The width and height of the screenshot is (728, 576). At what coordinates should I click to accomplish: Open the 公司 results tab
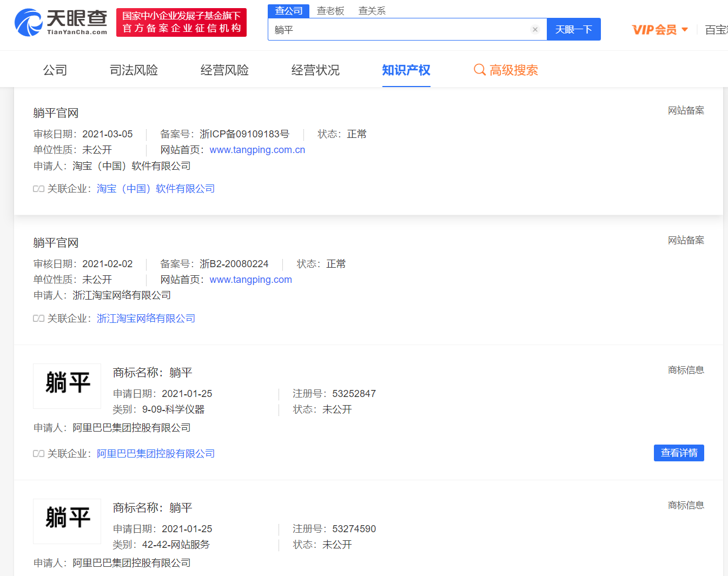point(55,70)
